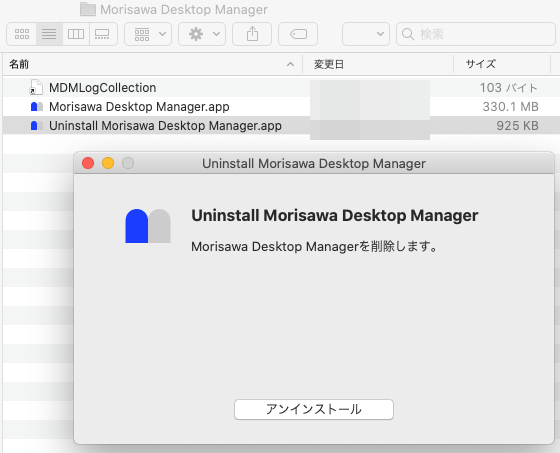Select the MDMLogCollection file row
Image resolution: width=560 pixels, height=453 pixels.
click(280, 88)
